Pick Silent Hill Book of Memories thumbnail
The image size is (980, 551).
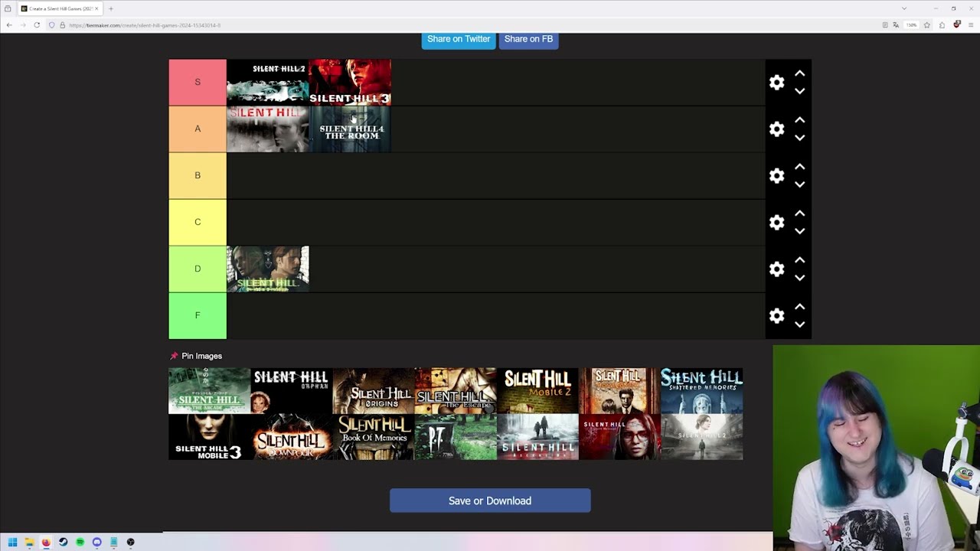[x=374, y=437]
